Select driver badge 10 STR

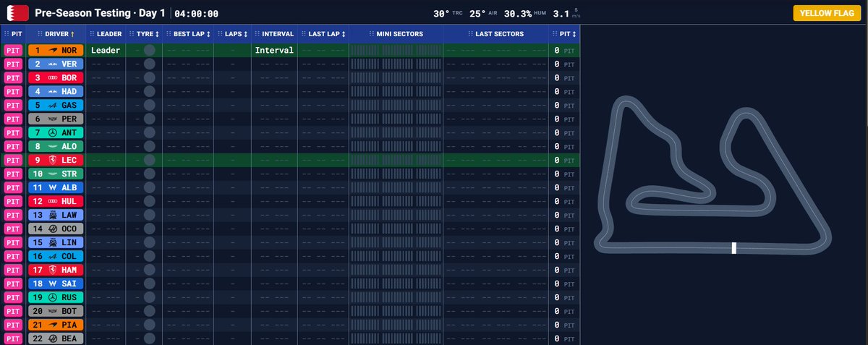[x=55, y=174]
